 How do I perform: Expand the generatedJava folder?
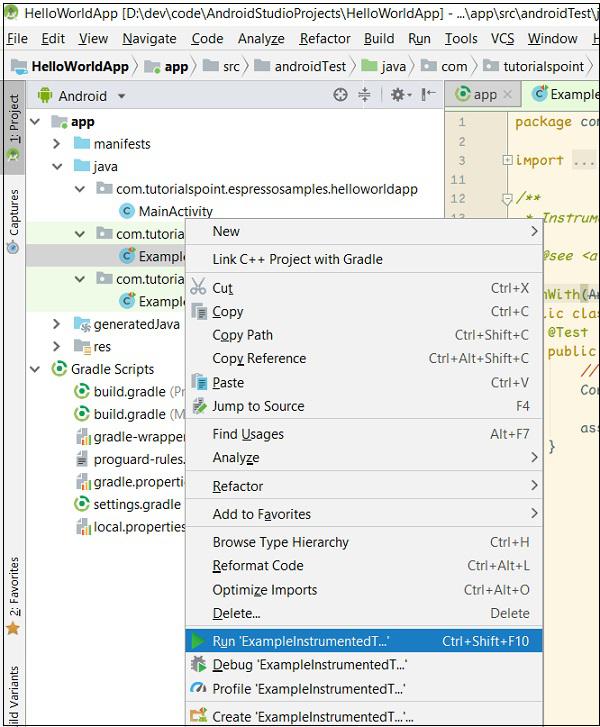click(x=57, y=324)
